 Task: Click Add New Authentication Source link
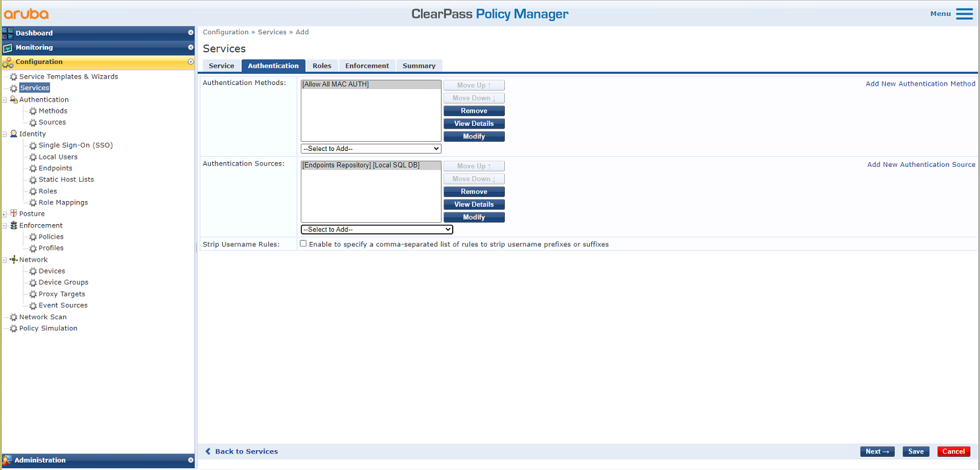click(921, 165)
